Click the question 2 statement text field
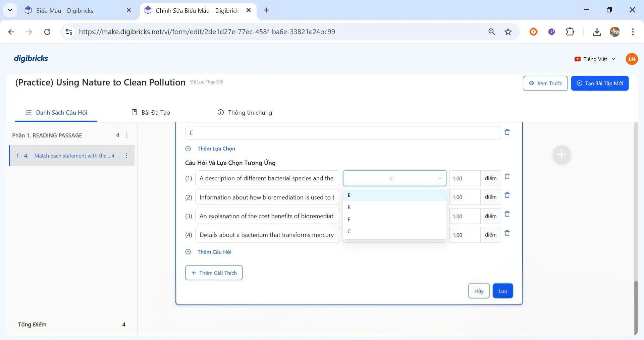Viewport: 644px width, 340px height. [267, 197]
